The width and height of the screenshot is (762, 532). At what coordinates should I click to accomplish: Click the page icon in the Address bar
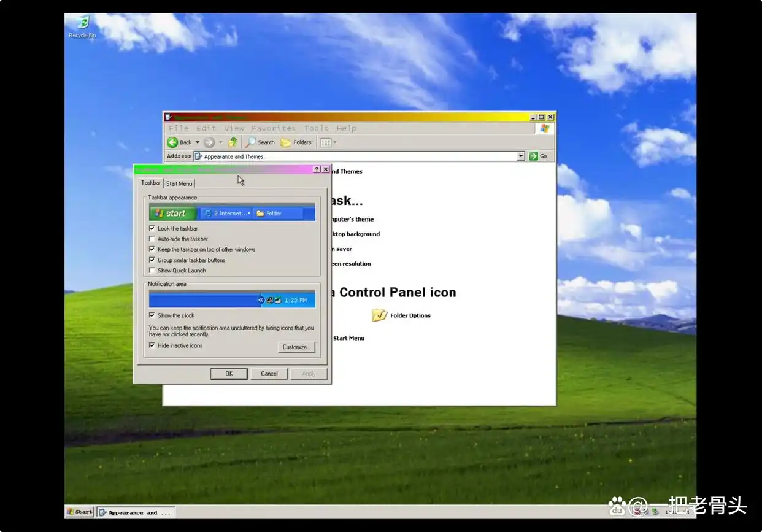pos(198,156)
